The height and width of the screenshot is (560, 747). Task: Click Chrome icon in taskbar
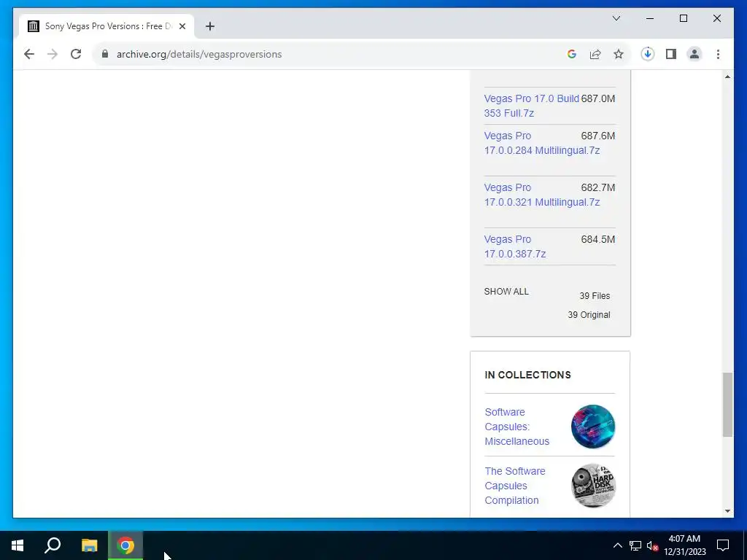(x=125, y=545)
